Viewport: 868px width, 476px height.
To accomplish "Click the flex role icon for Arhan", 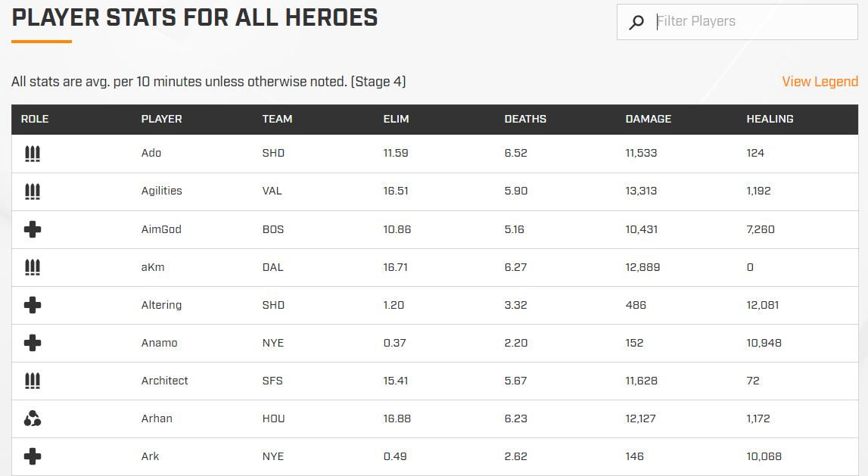I will pyautogui.click(x=33, y=418).
